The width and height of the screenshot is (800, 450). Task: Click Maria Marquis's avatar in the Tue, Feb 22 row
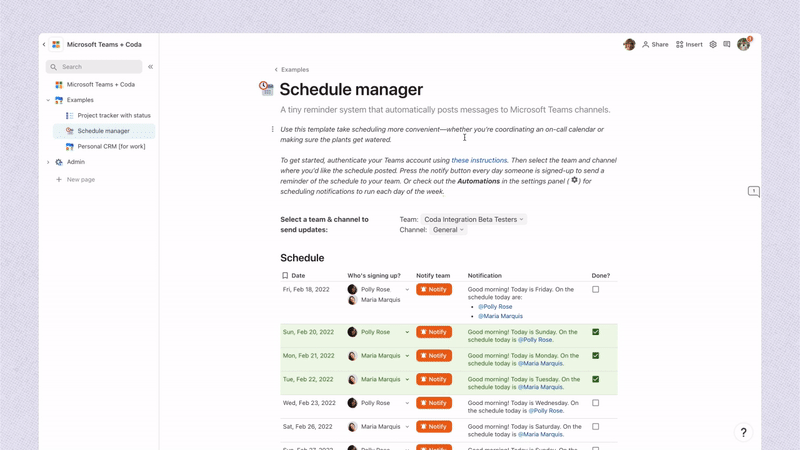pyautogui.click(x=352, y=380)
